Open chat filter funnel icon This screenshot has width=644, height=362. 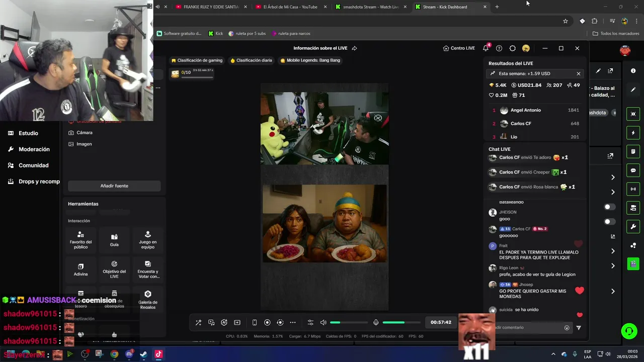pos(579,328)
